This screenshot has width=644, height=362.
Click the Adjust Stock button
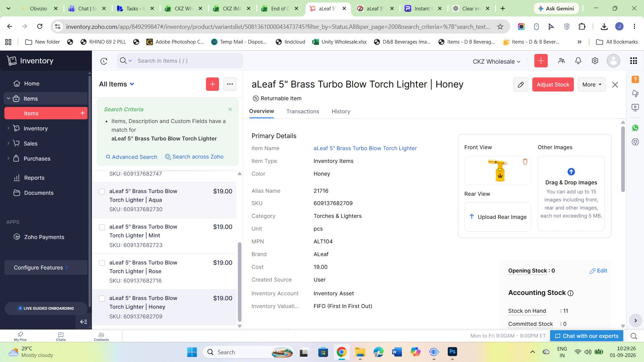[553, 85]
